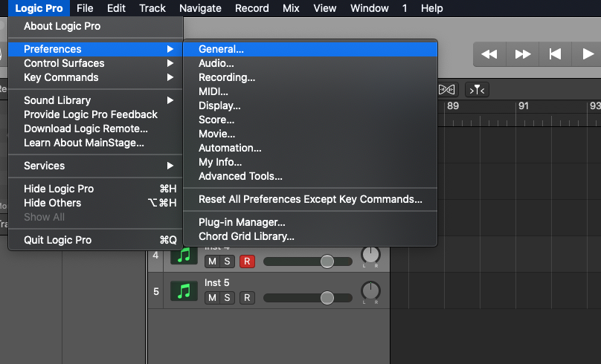The width and height of the screenshot is (601, 364).
Task: Choose Quit Logic Pro
Action: [95, 240]
